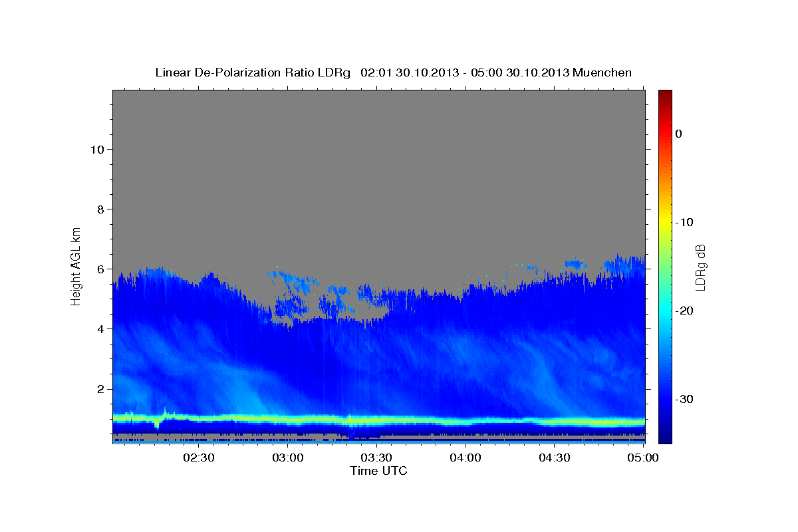Viewport: 798px width, 532px height.
Task: Click the start time "02:01 30.10.2013" in title
Action: coord(409,72)
